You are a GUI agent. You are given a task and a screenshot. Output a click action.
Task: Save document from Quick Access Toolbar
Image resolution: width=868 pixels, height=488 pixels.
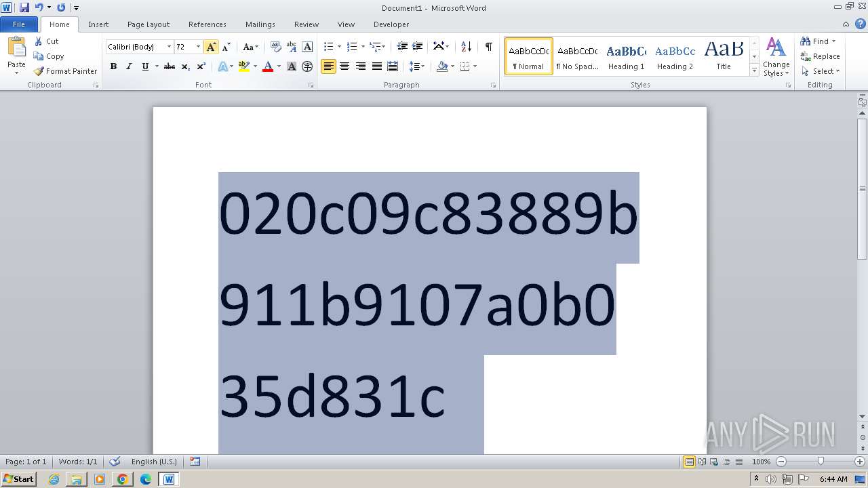(24, 7)
